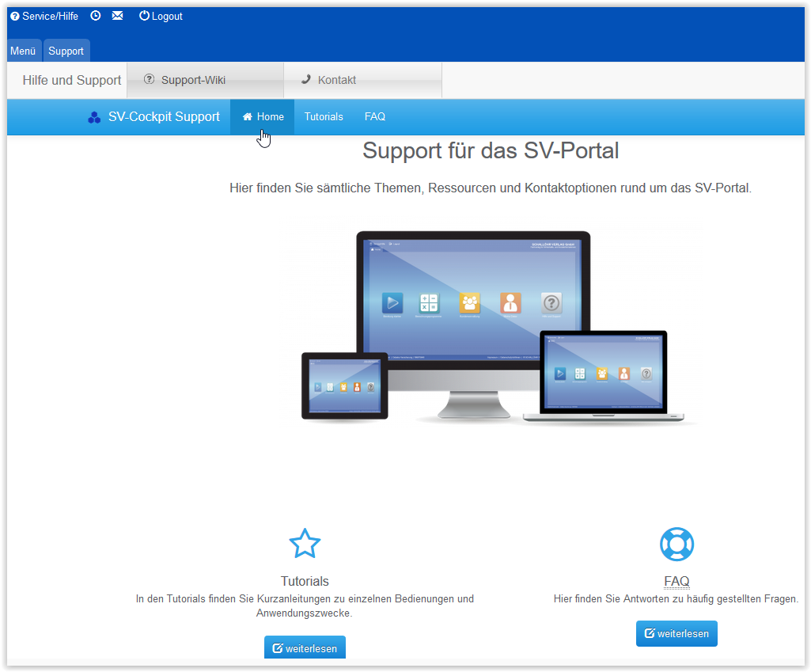This screenshot has height=672, width=811.
Task: Click the Tutorials heading text
Action: (305, 581)
